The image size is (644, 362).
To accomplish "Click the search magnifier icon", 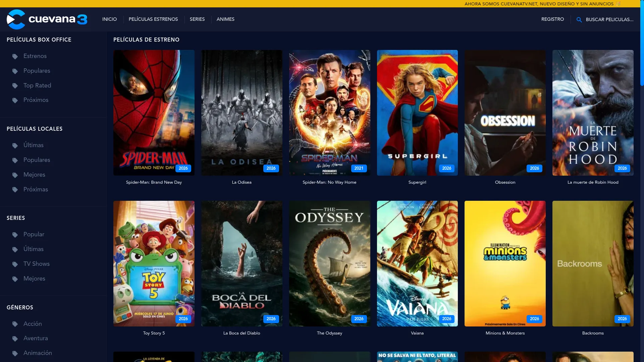I will [579, 20].
